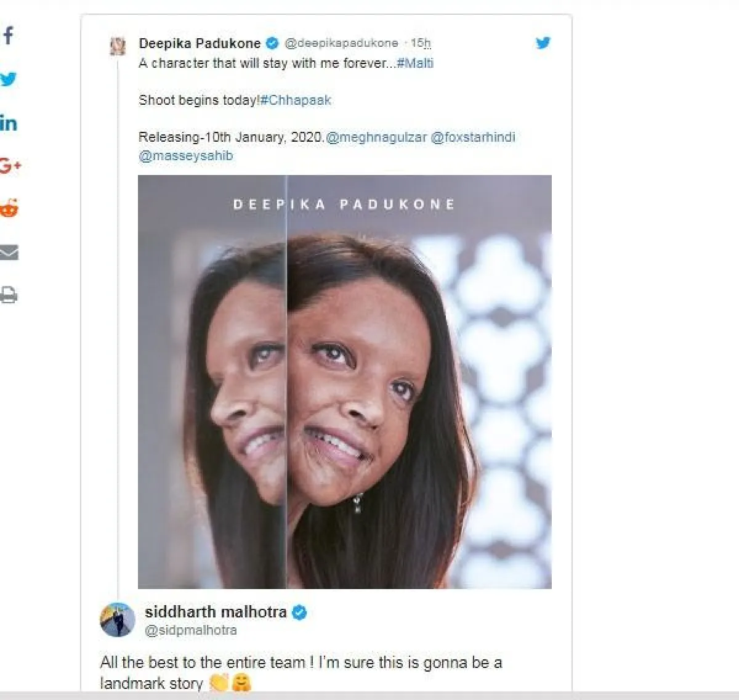Open the @foxstarhindi mention link
Viewport: 739px width, 700px height.
472,137
